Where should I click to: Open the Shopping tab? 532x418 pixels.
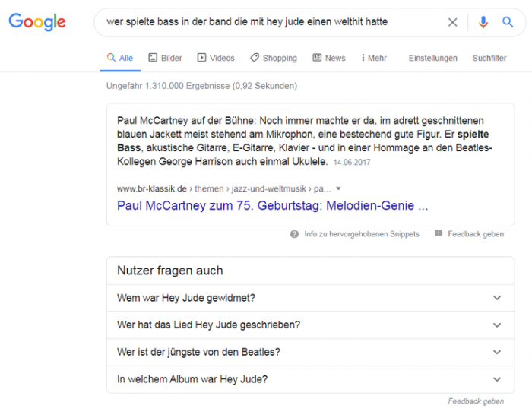click(x=274, y=58)
